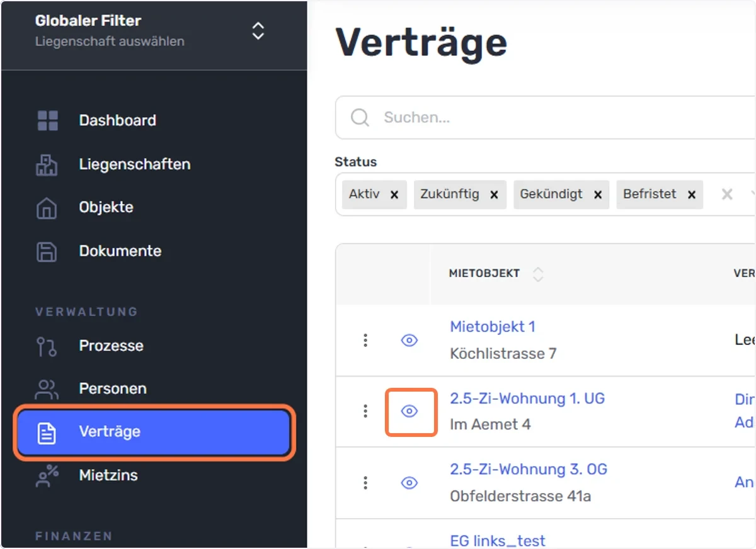Image resolution: width=756 pixels, height=549 pixels.
Task: Open the three-dot menu for Mietobjekt 1
Action: (365, 341)
